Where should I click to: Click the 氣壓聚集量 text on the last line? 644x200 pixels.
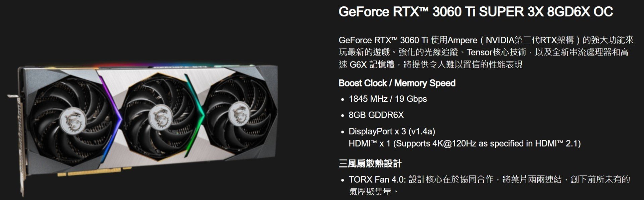370,192
